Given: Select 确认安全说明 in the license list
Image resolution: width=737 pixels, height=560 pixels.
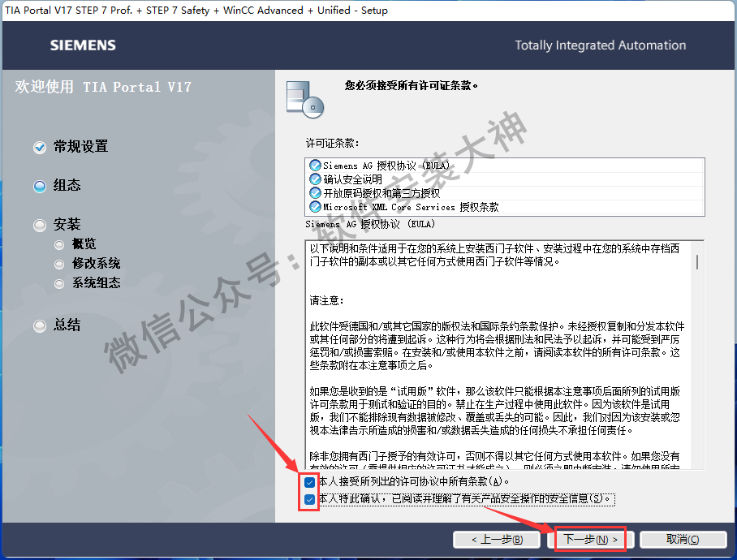Looking at the screenshot, I should [504, 179].
